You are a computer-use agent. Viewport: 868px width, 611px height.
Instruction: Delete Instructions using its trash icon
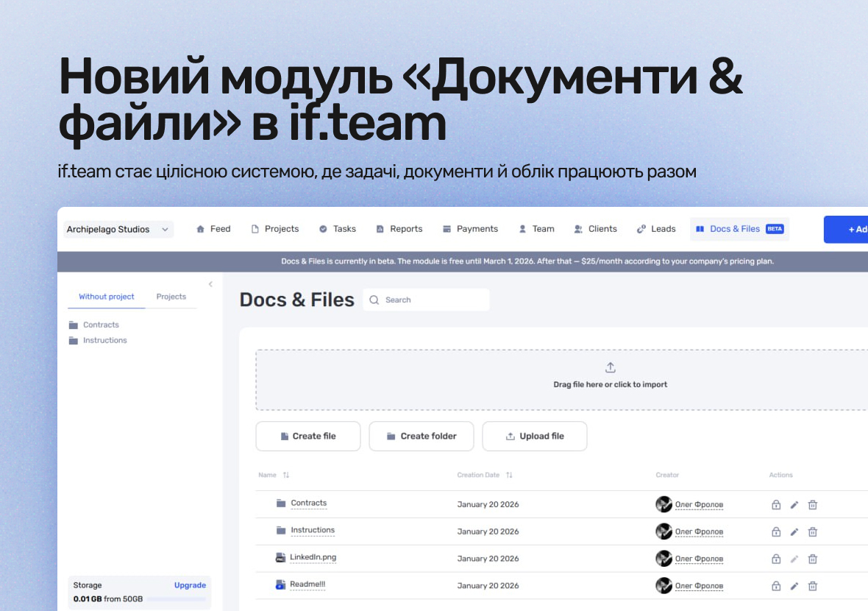pos(813,531)
